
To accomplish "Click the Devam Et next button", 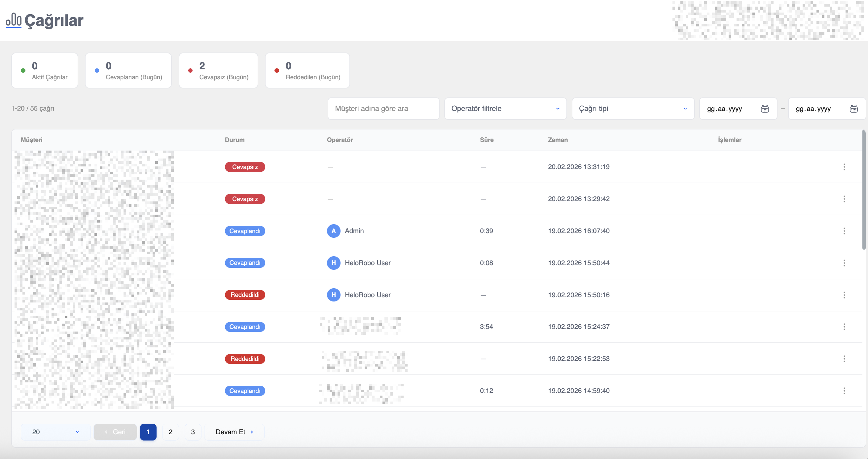I will [234, 432].
